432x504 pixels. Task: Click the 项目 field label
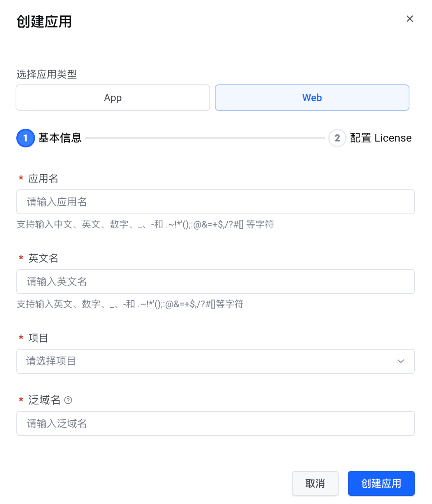pyautogui.click(x=38, y=338)
